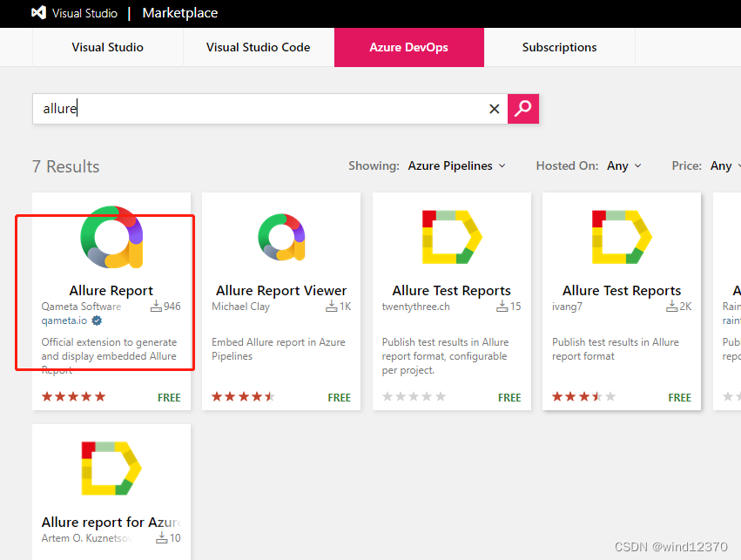Click the download icon next to 15
This screenshot has width=741, height=560.
pos(502,307)
